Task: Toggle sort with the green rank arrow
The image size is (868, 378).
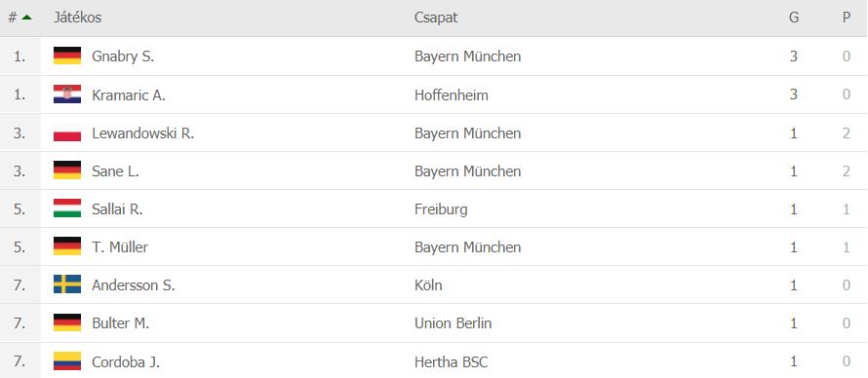Action: pyautogui.click(x=26, y=18)
